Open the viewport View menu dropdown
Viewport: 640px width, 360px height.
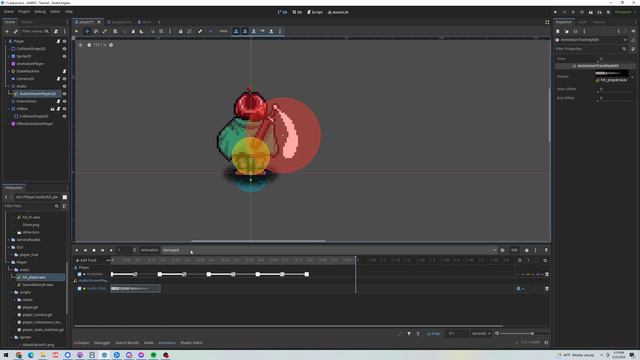223,31
